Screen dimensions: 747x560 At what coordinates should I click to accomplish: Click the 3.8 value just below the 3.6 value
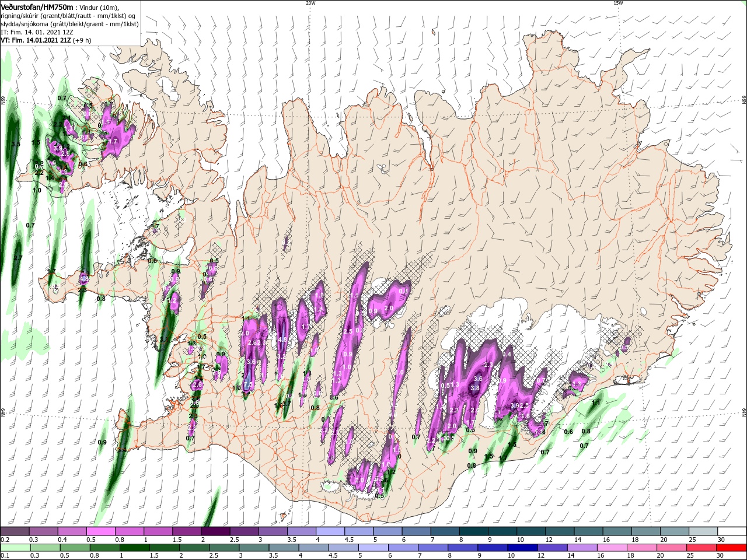(475, 388)
